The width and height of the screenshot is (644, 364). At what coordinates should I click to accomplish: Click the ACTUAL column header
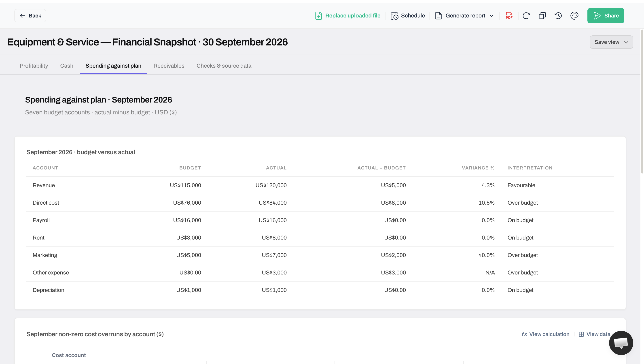[276, 168]
